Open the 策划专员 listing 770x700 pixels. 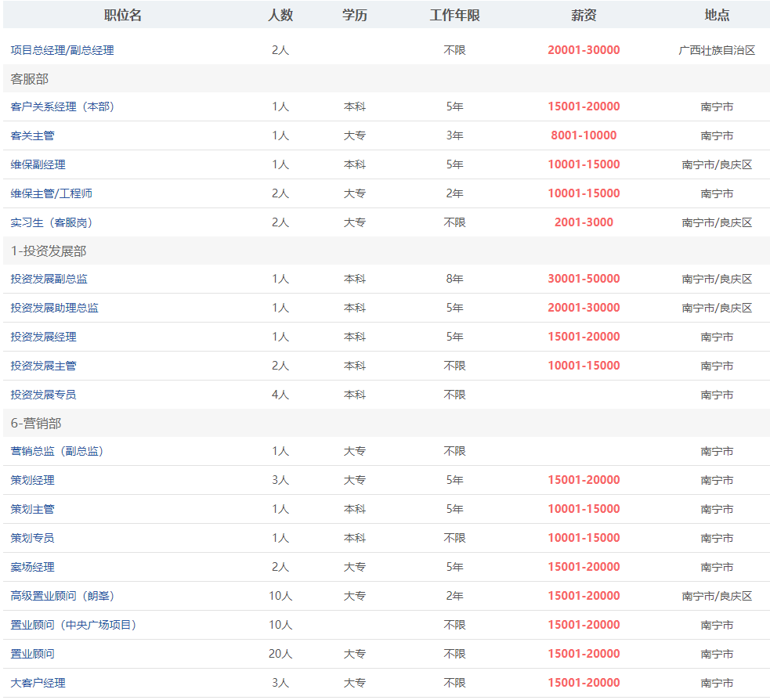pyautogui.click(x=32, y=538)
